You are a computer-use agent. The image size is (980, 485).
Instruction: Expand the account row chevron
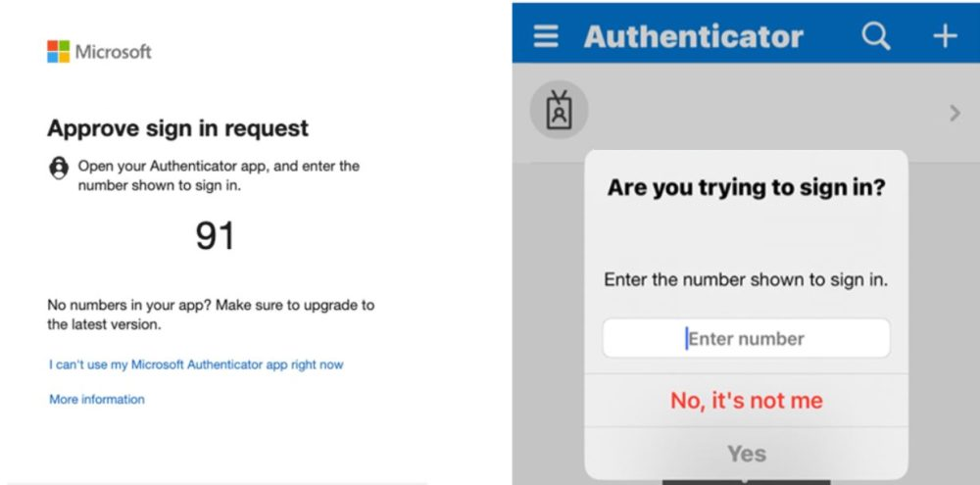tap(955, 113)
